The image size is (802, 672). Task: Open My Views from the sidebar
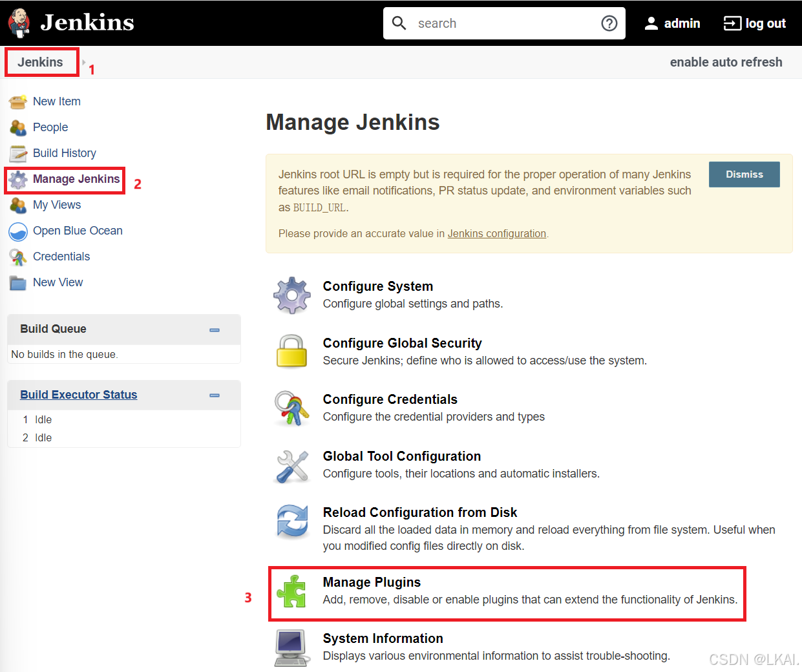click(x=56, y=205)
